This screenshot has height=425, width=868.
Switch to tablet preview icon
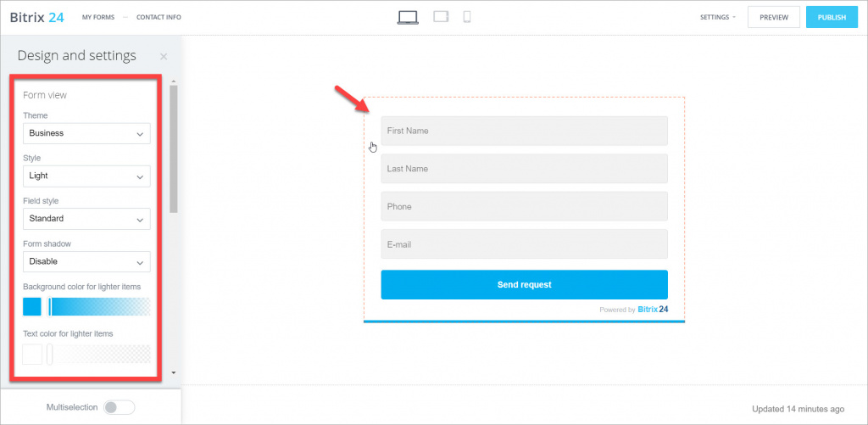(x=441, y=17)
